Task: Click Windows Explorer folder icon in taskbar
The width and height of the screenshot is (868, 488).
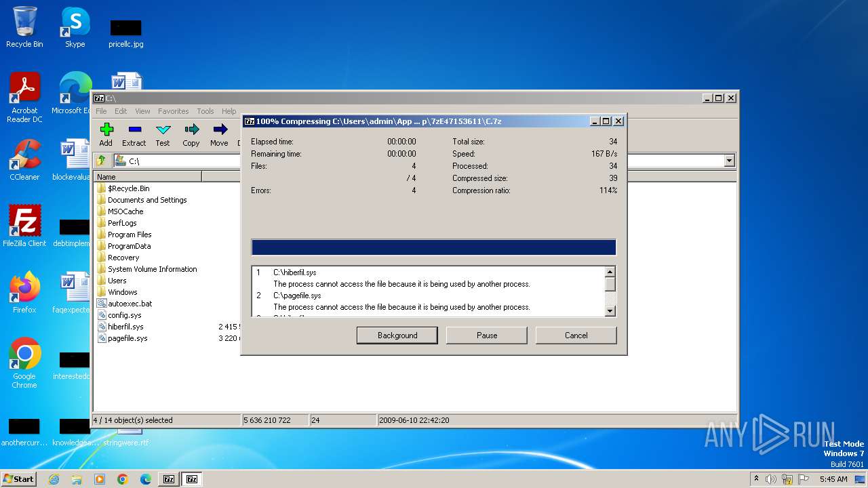Action: (77, 479)
